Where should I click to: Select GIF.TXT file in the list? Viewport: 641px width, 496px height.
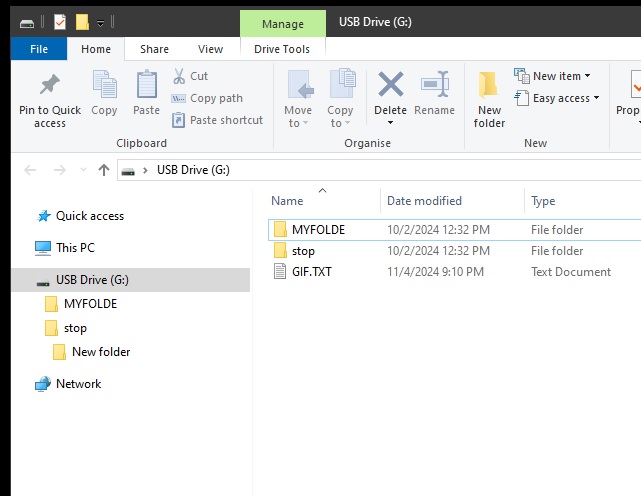click(x=311, y=272)
